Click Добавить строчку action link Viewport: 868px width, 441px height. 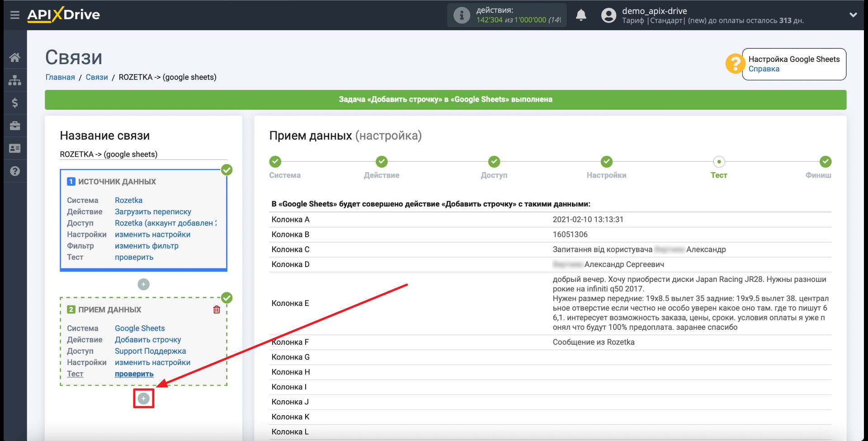(148, 340)
